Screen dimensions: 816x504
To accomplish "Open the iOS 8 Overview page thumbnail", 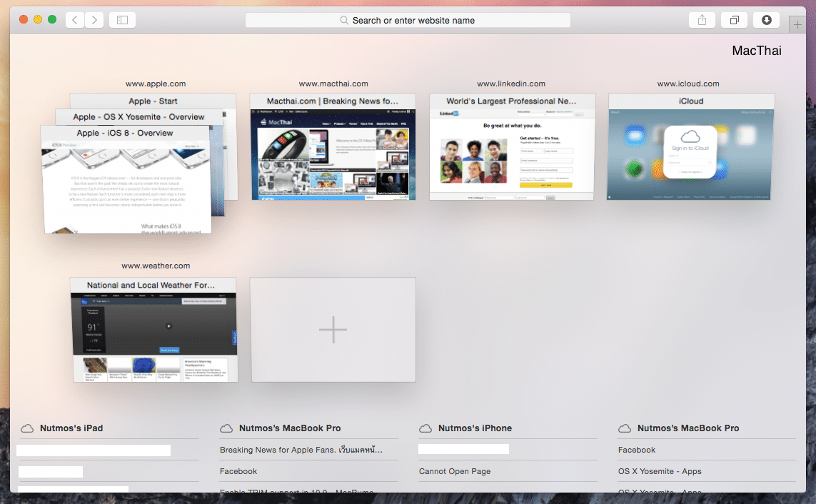I will tap(128, 187).
